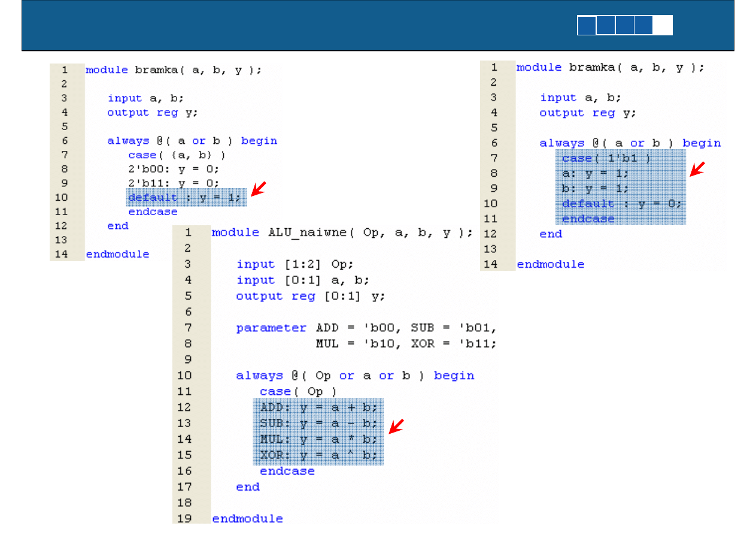The image size is (756, 535).
Task: Click "2'b00: y = 0;" case entry
Action: [x=174, y=170]
